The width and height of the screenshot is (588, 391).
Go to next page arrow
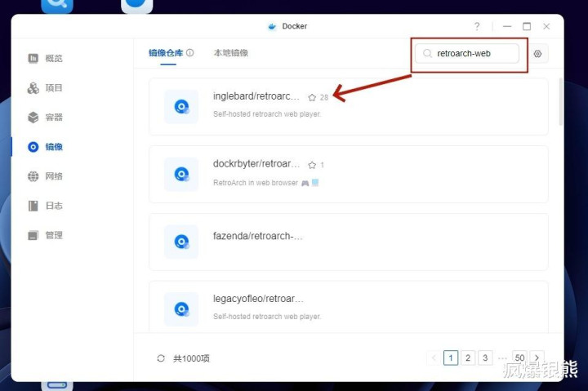click(x=537, y=358)
